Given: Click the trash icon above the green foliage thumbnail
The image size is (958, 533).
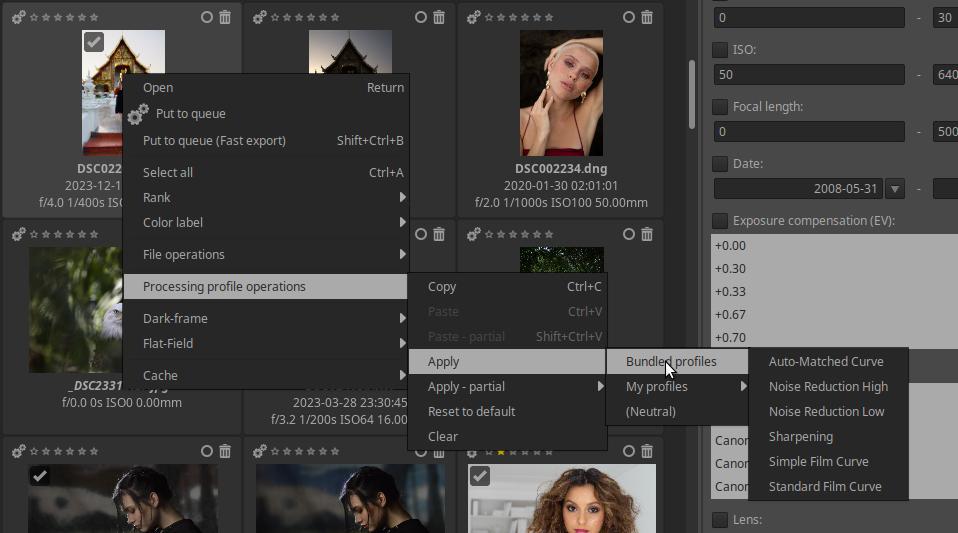Looking at the screenshot, I should [x=647, y=234].
